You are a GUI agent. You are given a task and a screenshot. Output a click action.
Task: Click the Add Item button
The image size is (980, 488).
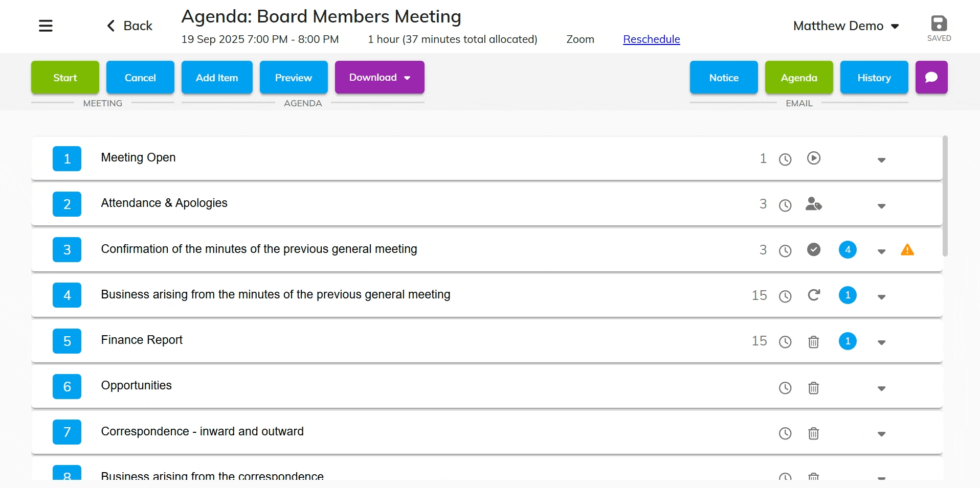(x=217, y=77)
